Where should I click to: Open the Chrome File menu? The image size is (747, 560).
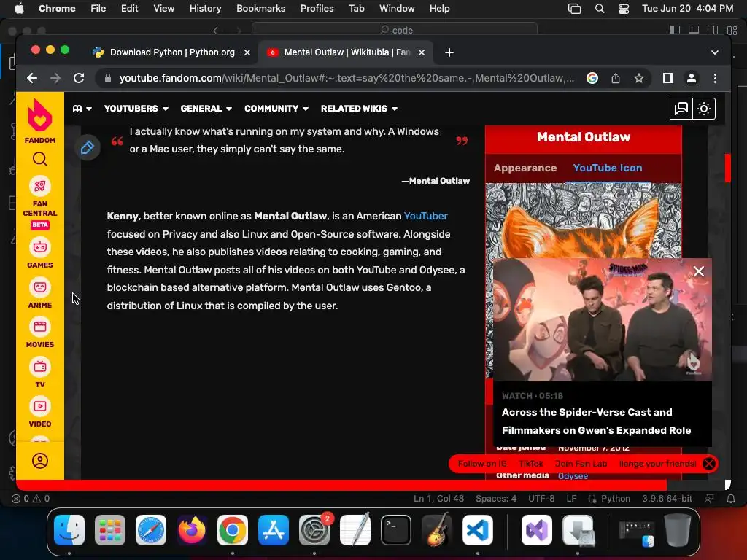point(98,9)
